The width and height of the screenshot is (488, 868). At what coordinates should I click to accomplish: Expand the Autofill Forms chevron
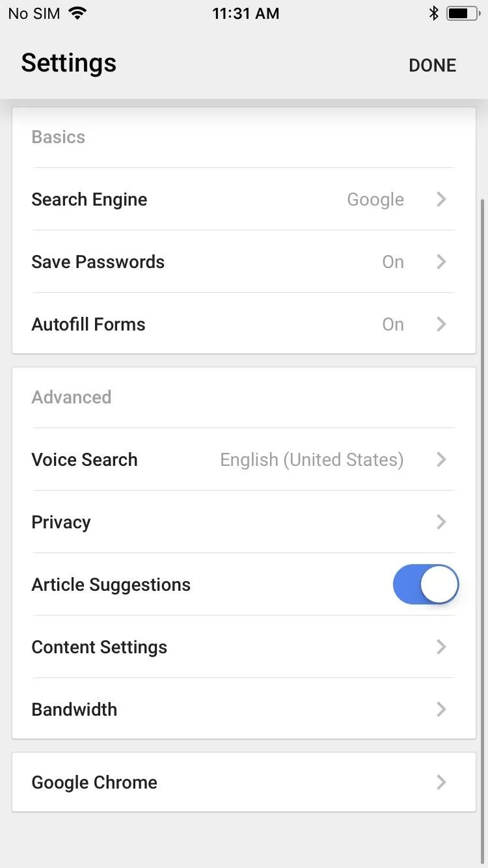[x=441, y=324]
